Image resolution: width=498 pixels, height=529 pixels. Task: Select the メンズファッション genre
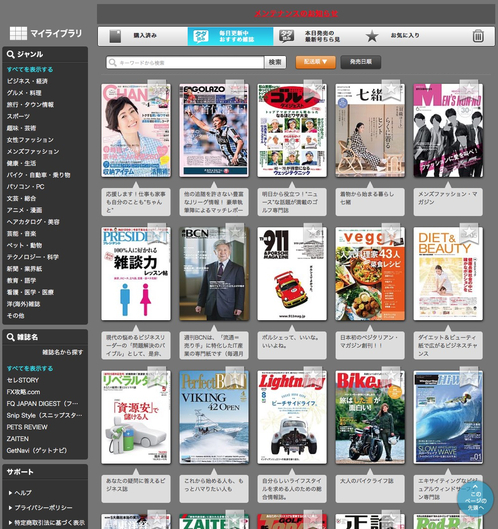tap(33, 151)
